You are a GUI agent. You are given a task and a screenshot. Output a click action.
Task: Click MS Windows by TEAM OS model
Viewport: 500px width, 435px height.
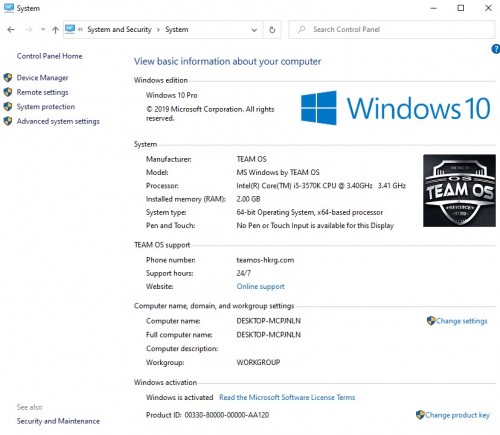tap(278, 172)
